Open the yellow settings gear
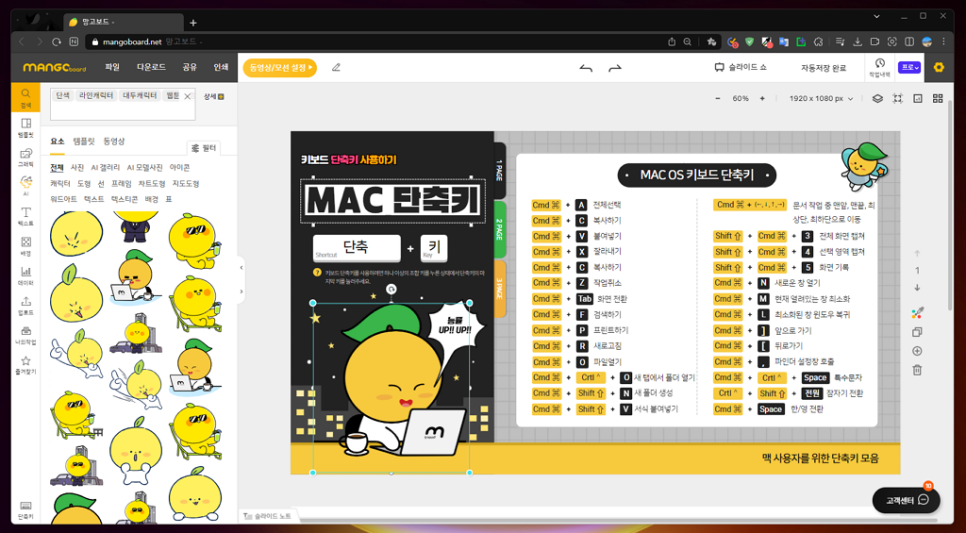966x533 pixels. pos(938,67)
